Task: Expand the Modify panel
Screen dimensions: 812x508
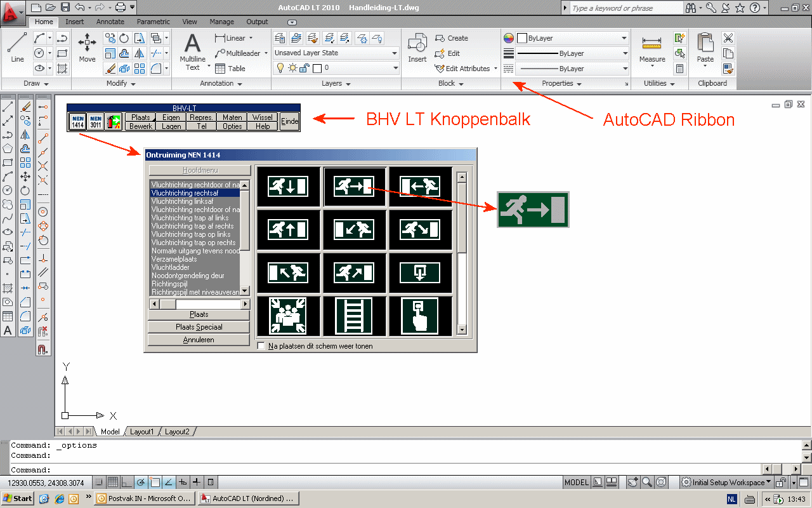Action: tap(121, 83)
